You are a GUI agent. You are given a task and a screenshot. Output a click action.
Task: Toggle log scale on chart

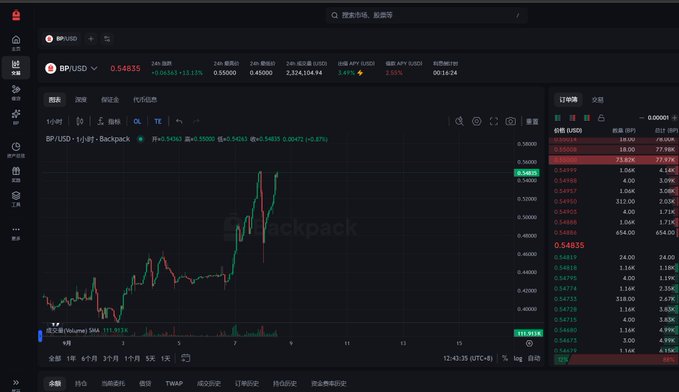518,359
